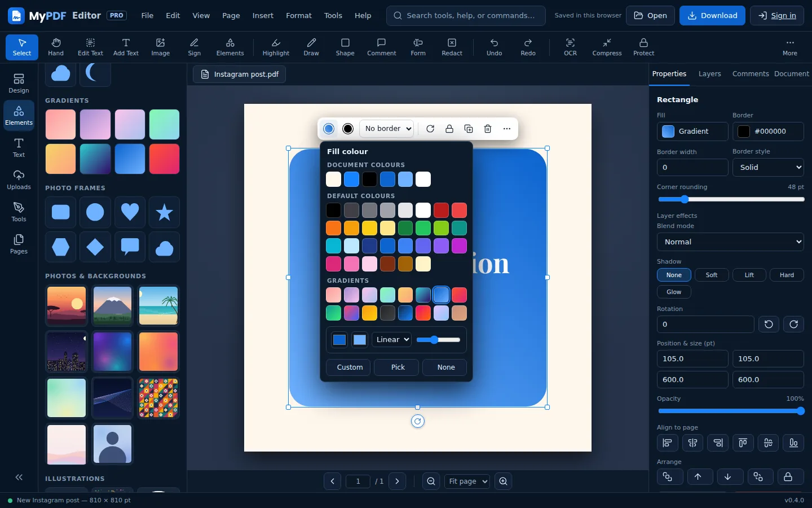The height and width of the screenshot is (508, 812).
Task: Click the Protect lock tool
Action: pyautogui.click(x=643, y=47)
